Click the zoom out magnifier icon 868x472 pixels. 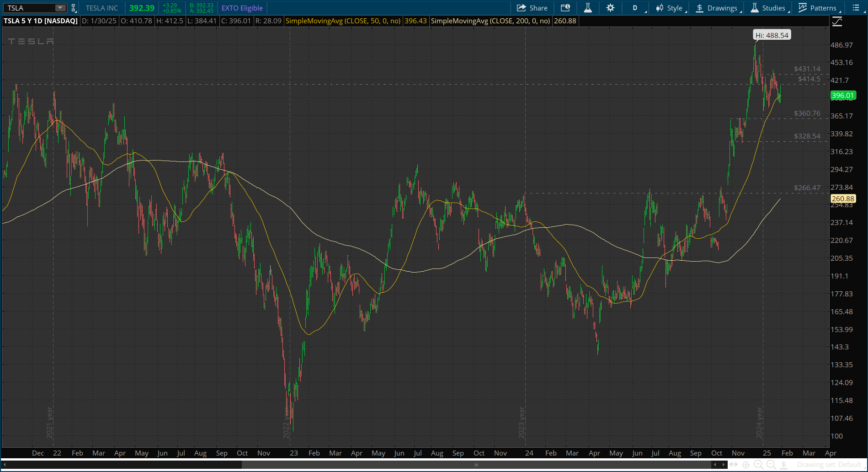pos(771,465)
